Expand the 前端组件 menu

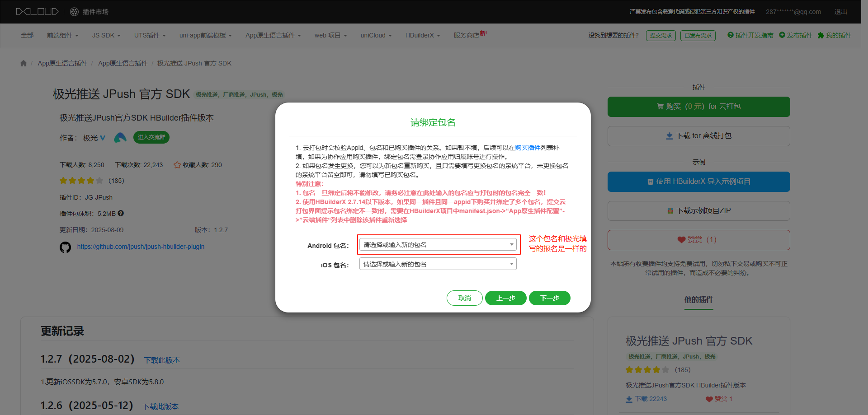tap(63, 35)
